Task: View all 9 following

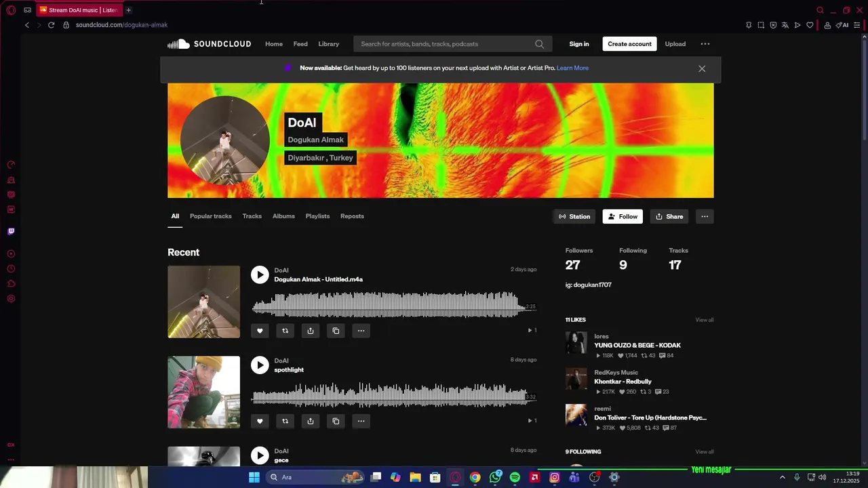Action: tap(705, 452)
